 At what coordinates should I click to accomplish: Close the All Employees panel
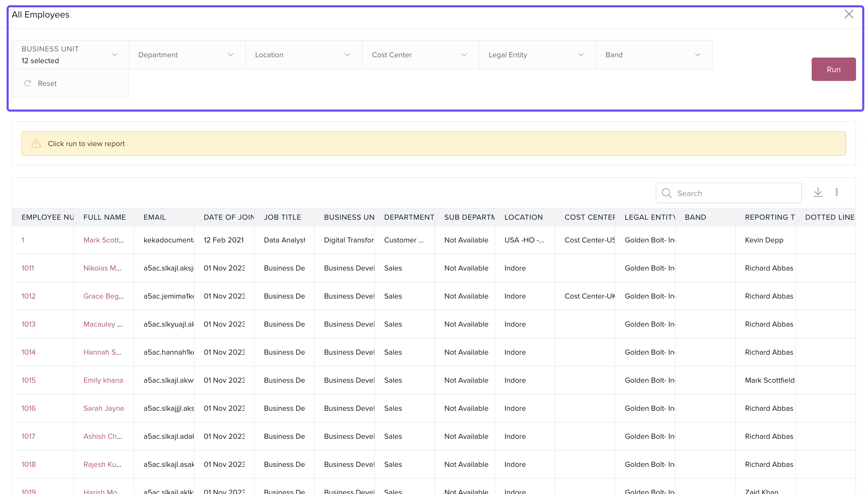click(x=849, y=14)
